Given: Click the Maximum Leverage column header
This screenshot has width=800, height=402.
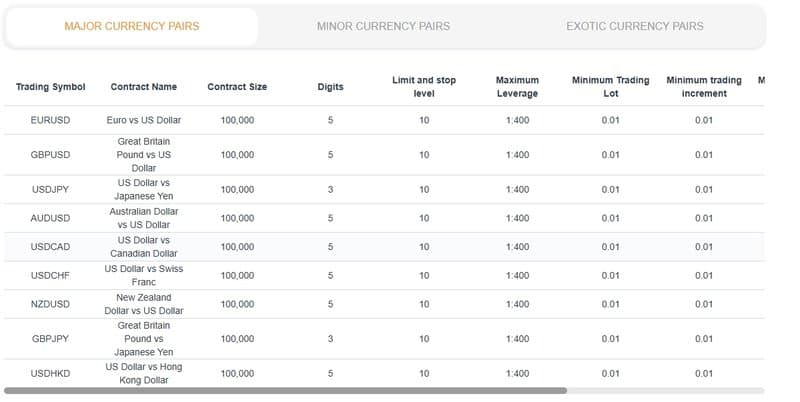Looking at the screenshot, I should click(x=517, y=87).
